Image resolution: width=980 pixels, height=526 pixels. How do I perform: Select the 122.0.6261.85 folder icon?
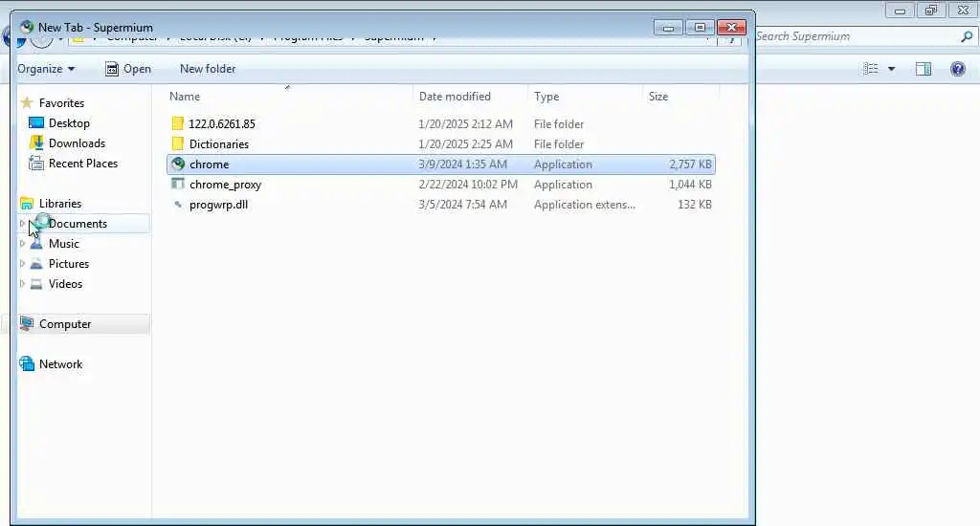(x=178, y=123)
